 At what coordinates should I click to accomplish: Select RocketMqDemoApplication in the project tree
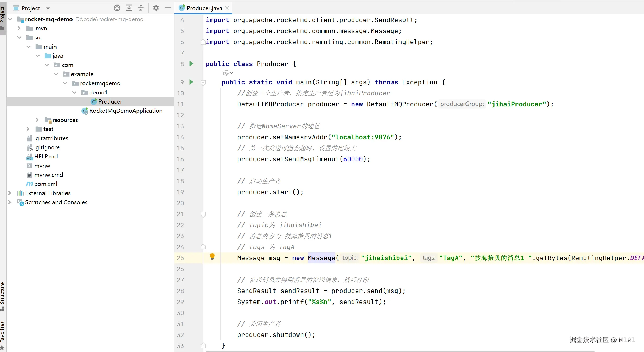pyautogui.click(x=126, y=111)
